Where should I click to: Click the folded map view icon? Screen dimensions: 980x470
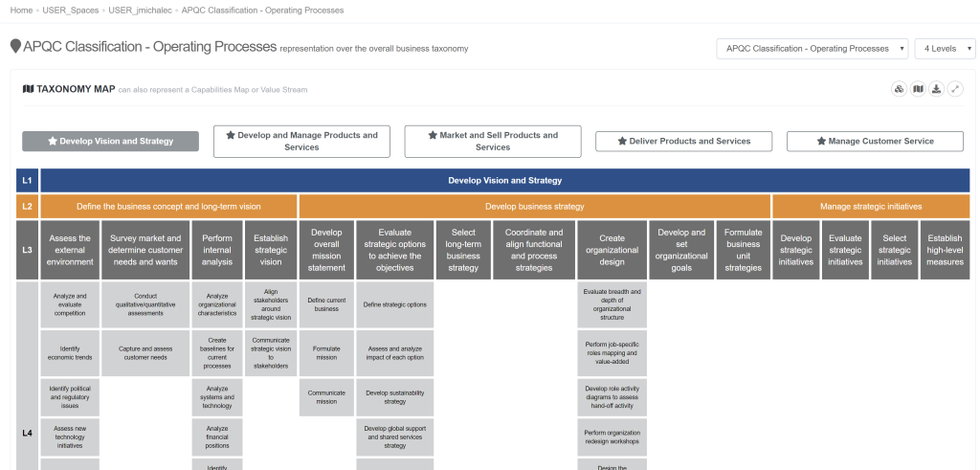pos(918,89)
